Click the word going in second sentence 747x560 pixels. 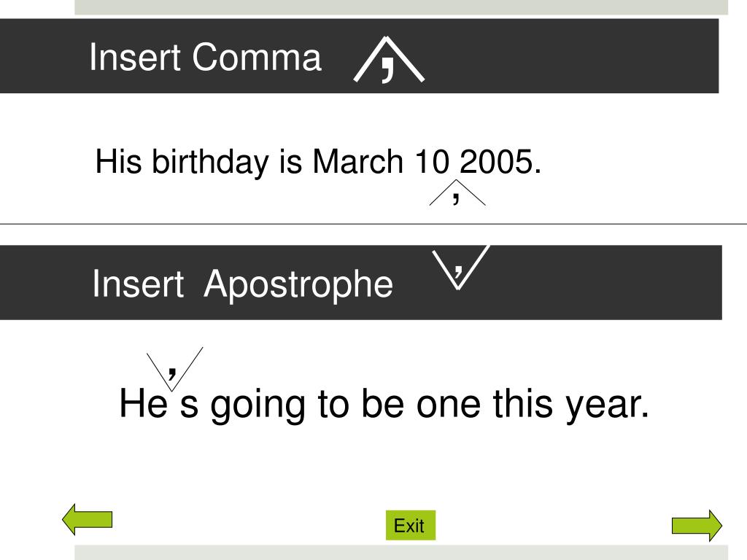(x=258, y=405)
